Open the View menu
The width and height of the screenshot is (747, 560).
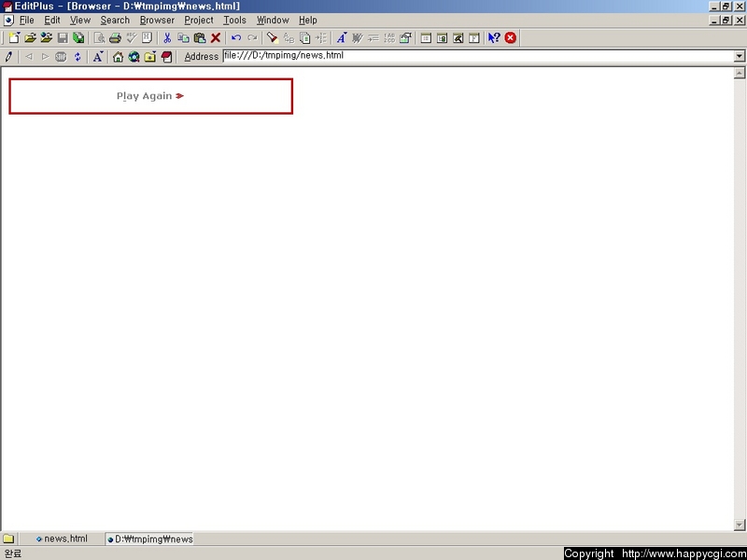pyautogui.click(x=80, y=20)
